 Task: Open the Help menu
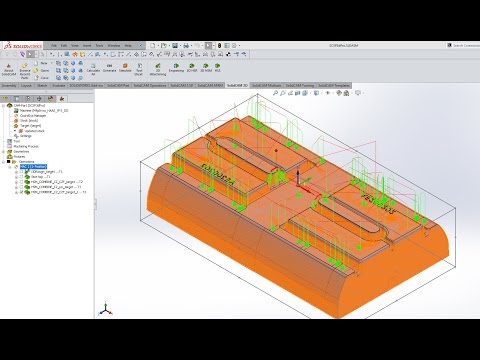click(128, 46)
